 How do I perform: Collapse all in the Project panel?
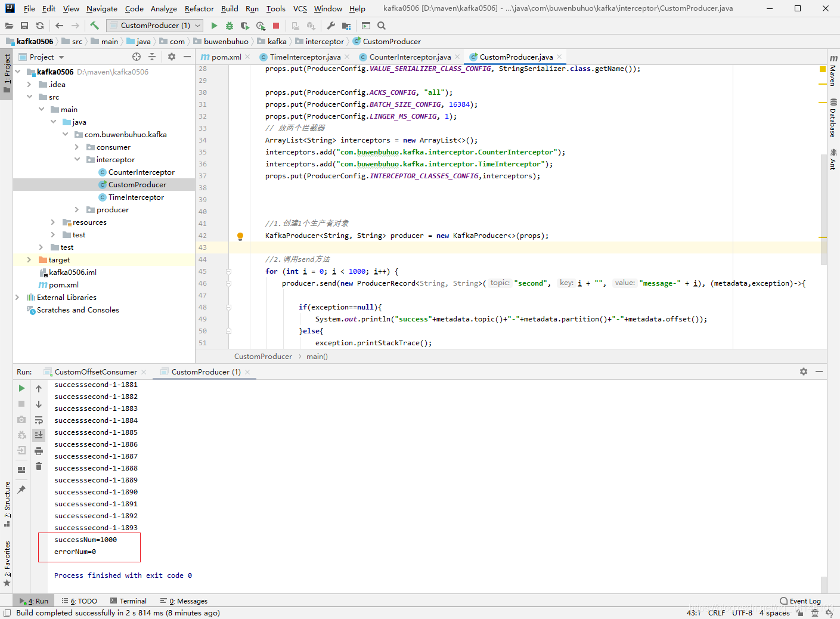point(152,57)
